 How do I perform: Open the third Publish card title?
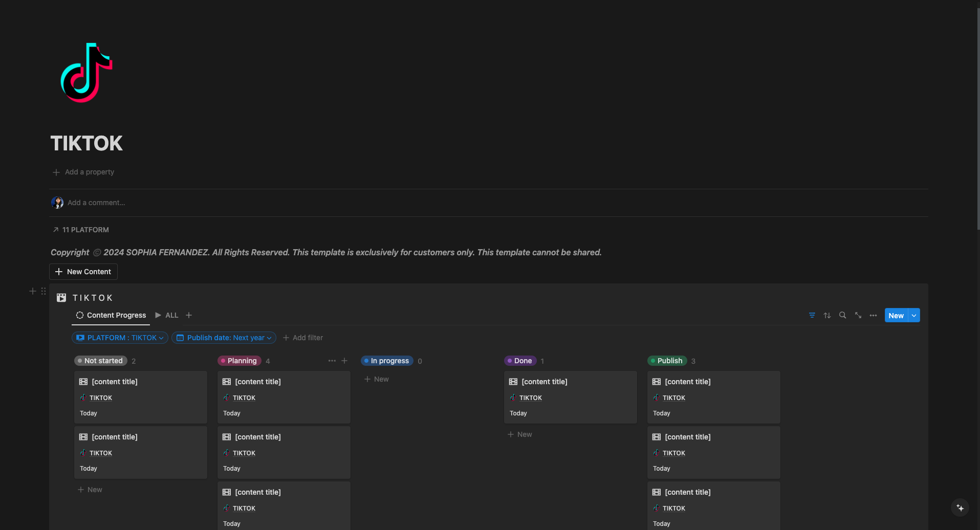688,492
